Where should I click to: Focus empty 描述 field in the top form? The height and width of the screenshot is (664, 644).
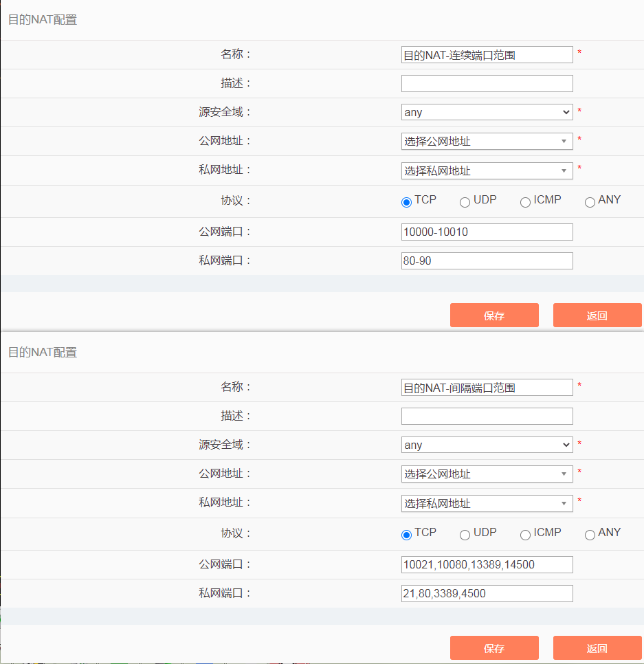tap(487, 83)
